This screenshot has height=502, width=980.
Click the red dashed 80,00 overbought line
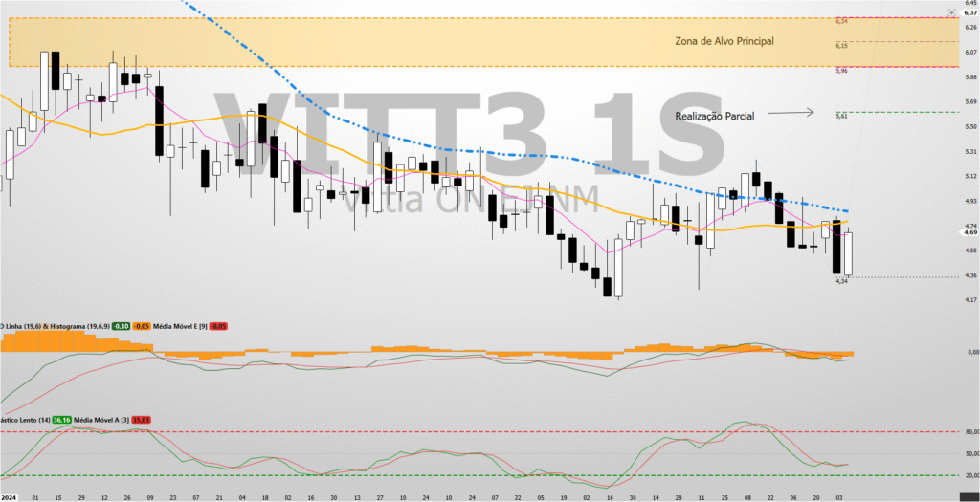[479, 431]
